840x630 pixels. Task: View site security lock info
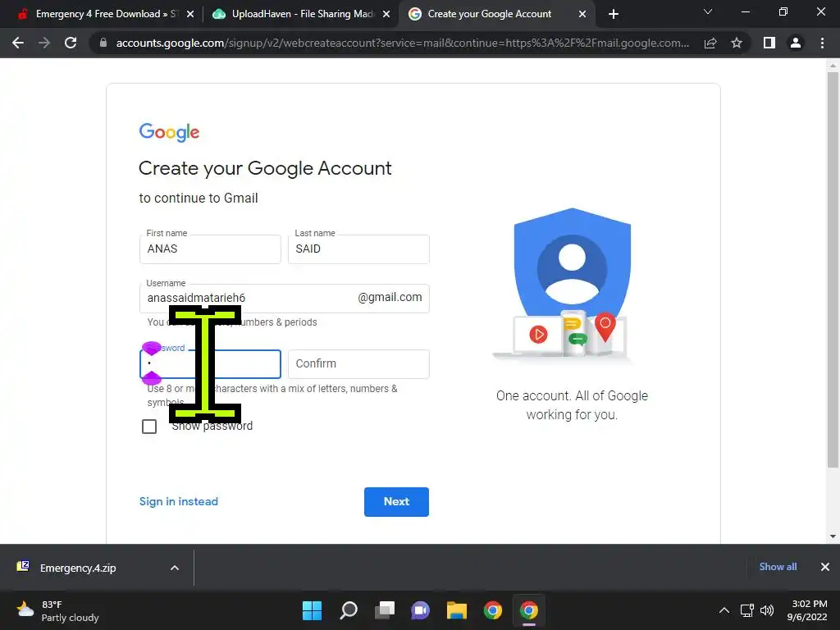click(x=103, y=43)
